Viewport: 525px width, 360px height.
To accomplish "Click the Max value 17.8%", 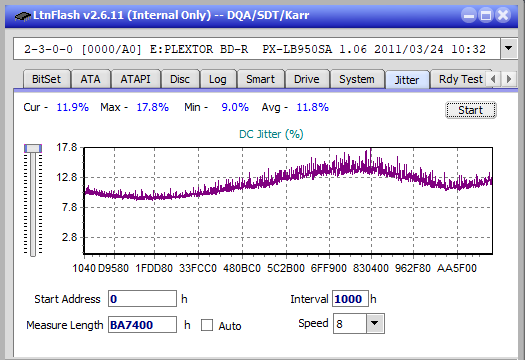I will tap(152, 107).
